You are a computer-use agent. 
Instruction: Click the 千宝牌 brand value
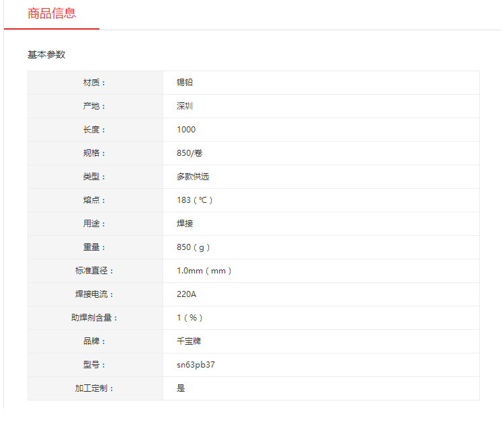(189, 341)
